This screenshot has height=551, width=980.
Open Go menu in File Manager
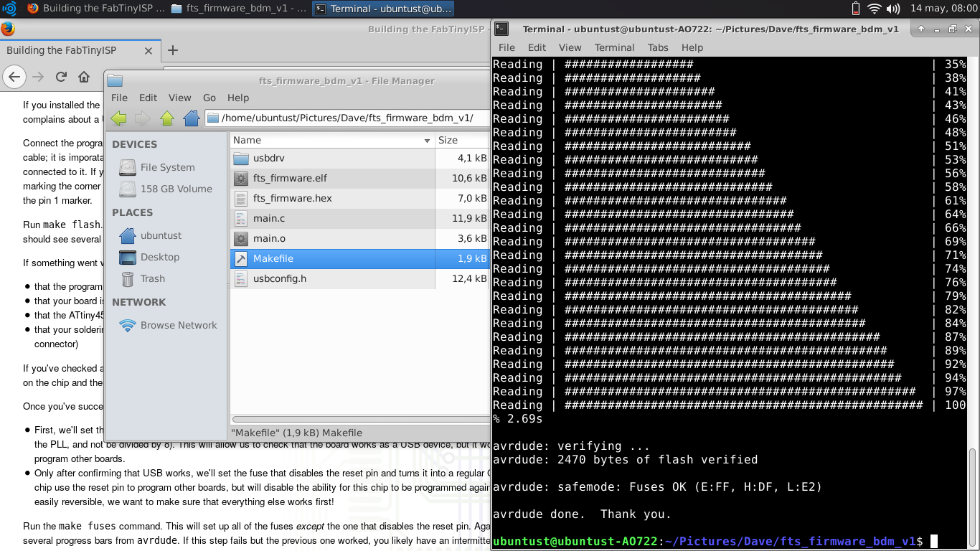pyautogui.click(x=209, y=98)
